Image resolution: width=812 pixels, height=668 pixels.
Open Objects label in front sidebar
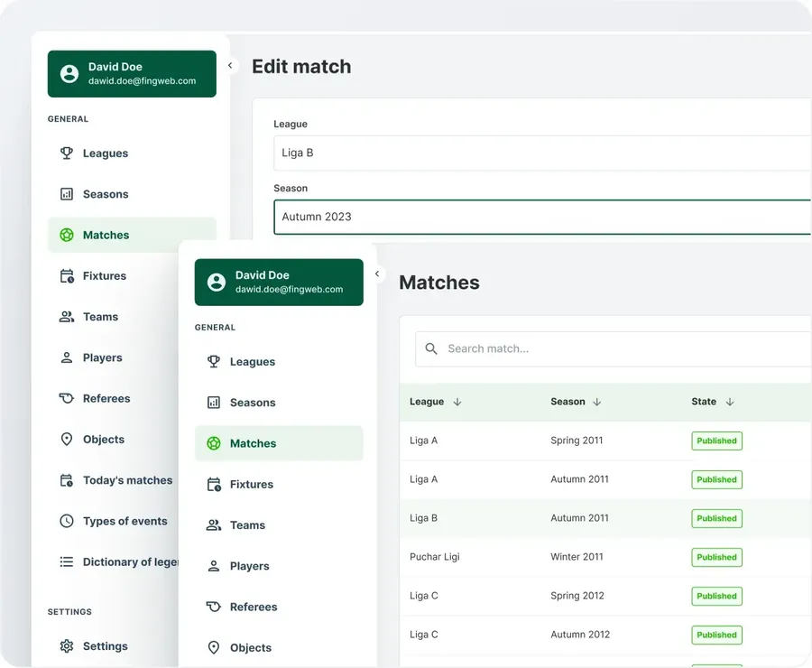click(251, 648)
